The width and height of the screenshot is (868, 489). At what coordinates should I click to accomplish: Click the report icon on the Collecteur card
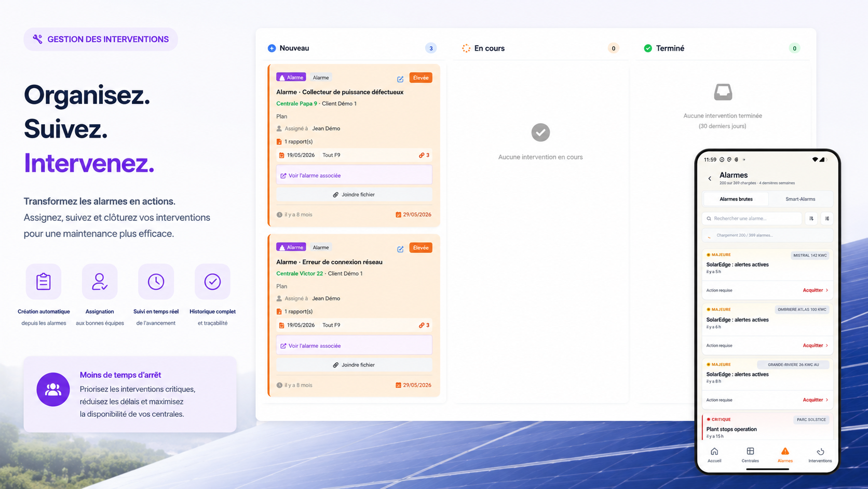tap(279, 141)
